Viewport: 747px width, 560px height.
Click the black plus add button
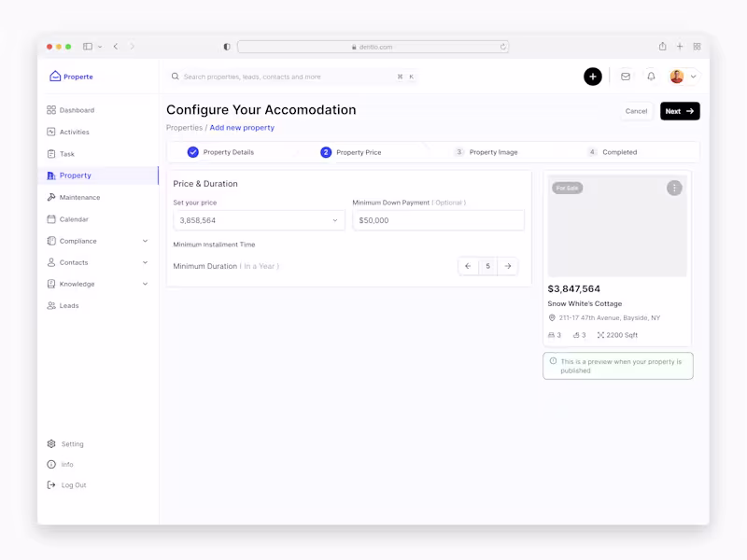pyautogui.click(x=593, y=77)
